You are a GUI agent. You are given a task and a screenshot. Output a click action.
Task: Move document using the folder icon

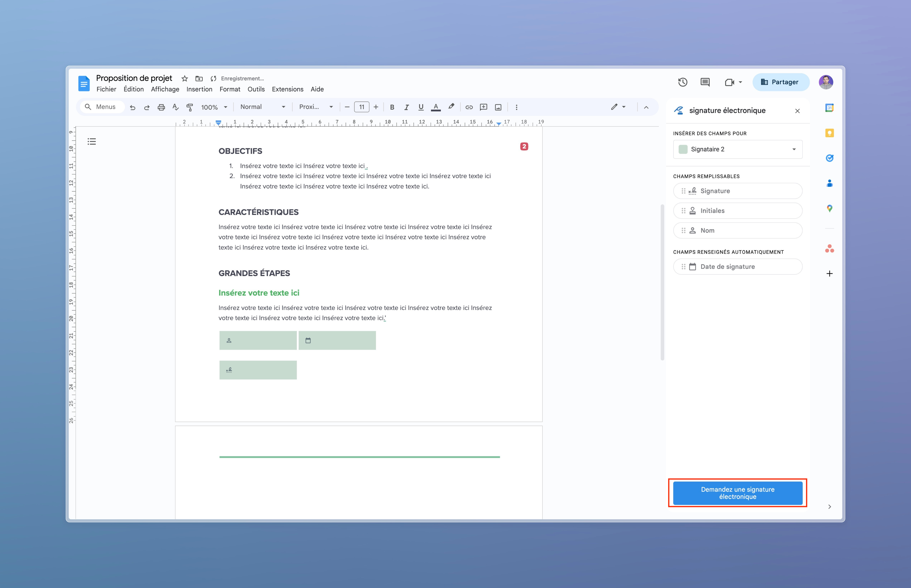pos(199,79)
